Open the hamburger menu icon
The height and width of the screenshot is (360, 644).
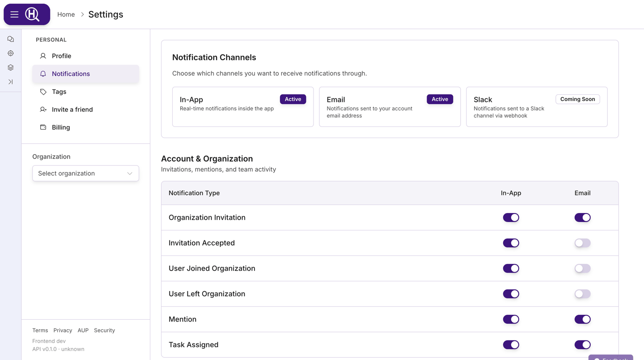(x=14, y=14)
